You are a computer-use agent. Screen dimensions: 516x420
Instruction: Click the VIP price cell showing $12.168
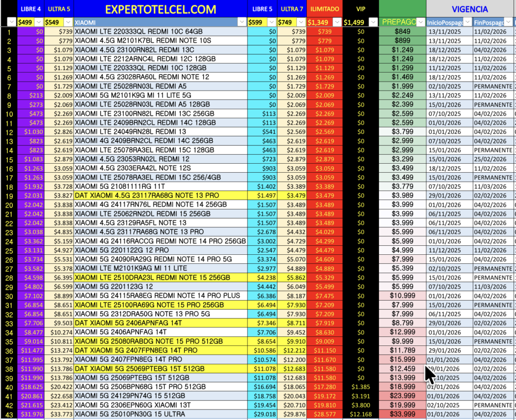click(x=360, y=414)
